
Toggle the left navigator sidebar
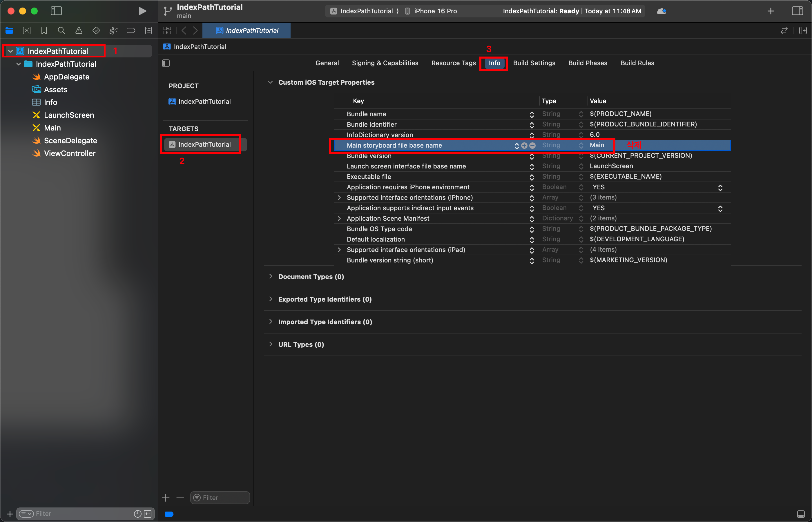[56, 11]
